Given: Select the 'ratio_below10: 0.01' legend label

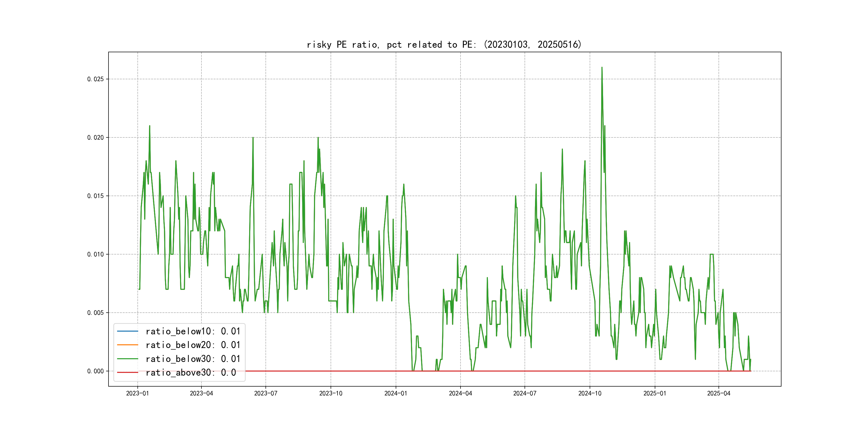Looking at the screenshot, I should [193, 331].
